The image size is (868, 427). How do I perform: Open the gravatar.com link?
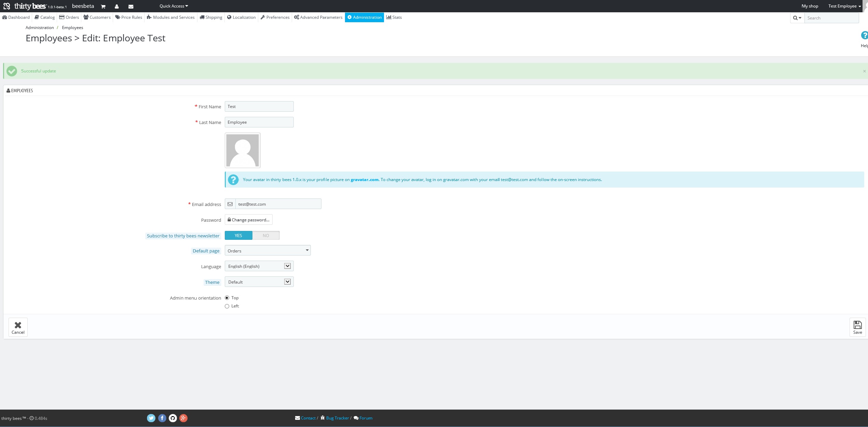pyautogui.click(x=364, y=180)
